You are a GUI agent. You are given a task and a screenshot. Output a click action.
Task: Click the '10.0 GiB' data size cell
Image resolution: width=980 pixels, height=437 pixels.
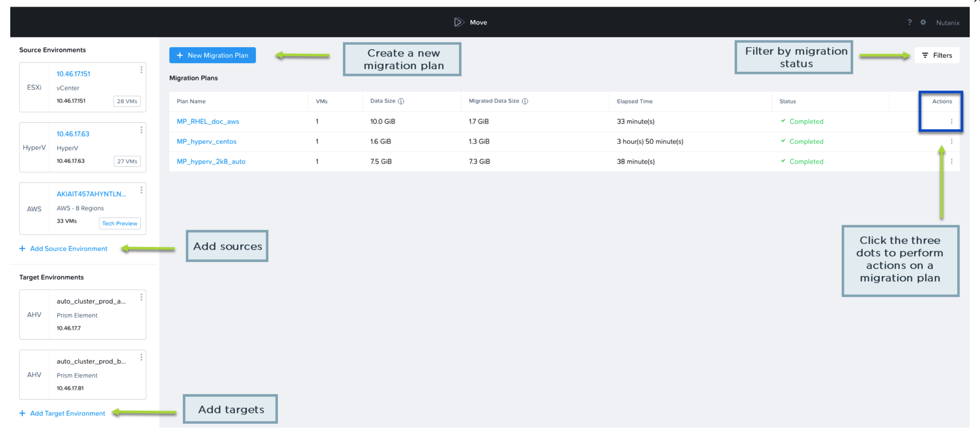tap(383, 121)
